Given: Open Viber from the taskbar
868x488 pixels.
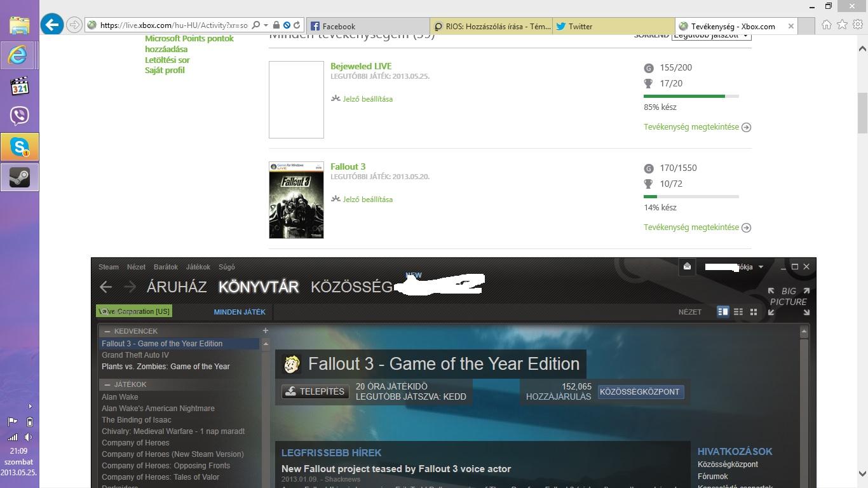Looking at the screenshot, I should [x=20, y=116].
